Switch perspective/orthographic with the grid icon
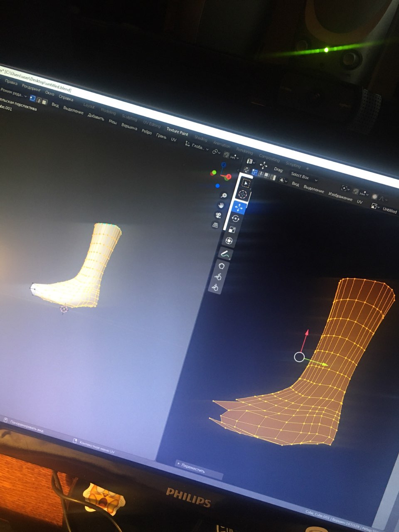 (215, 225)
